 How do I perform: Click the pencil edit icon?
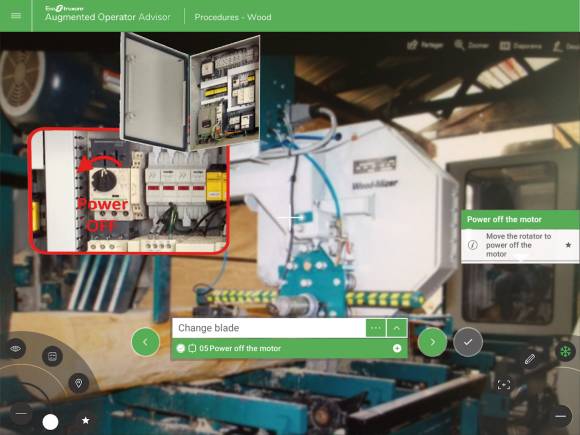pyautogui.click(x=530, y=359)
